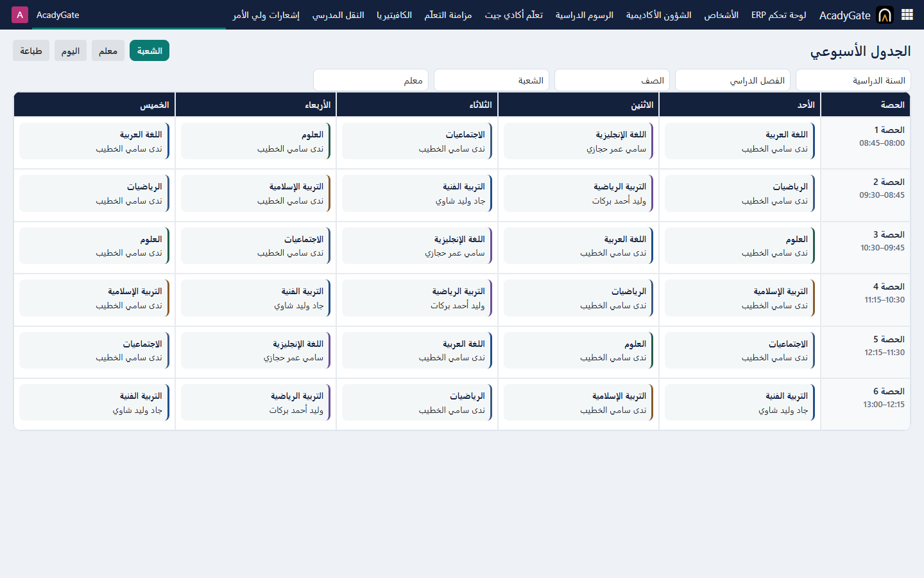The height and width of the screenshot is (578, 924).
Task: Open Tuesday period 2 التربية الفنية card
Action: (x=417, y=193)
